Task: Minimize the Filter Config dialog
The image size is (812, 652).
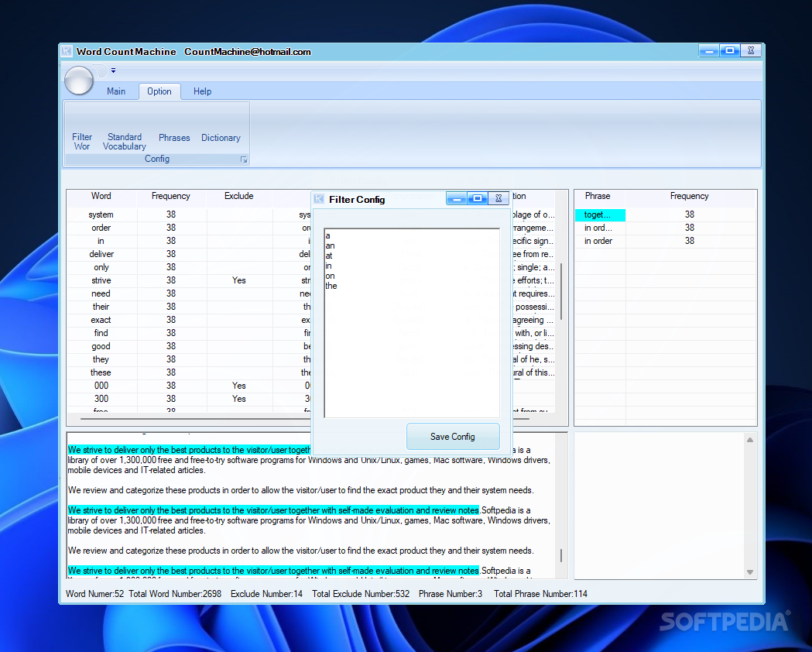Action: (x=457, y=199)
